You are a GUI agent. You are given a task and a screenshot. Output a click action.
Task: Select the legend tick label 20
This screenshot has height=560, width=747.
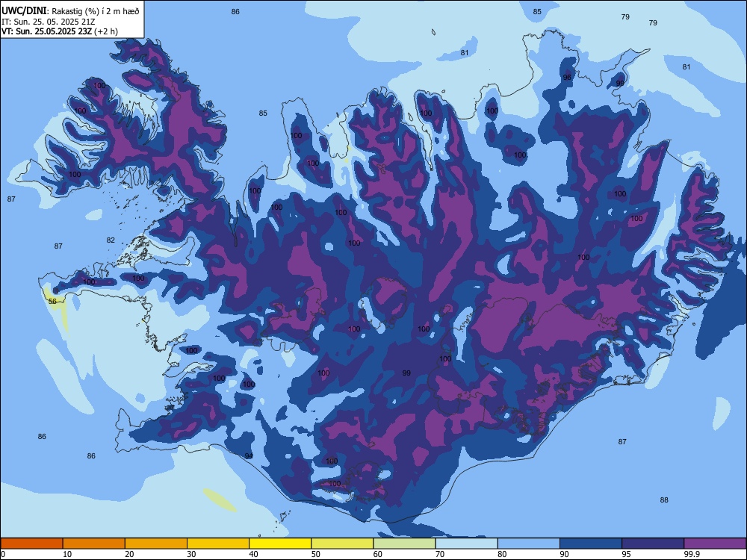point(129,554)
